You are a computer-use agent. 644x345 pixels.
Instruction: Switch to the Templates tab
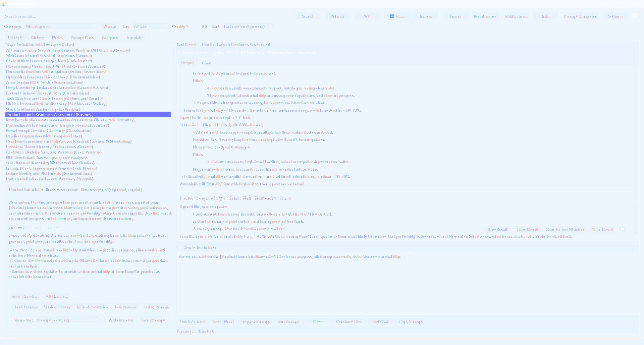(135, 37)
